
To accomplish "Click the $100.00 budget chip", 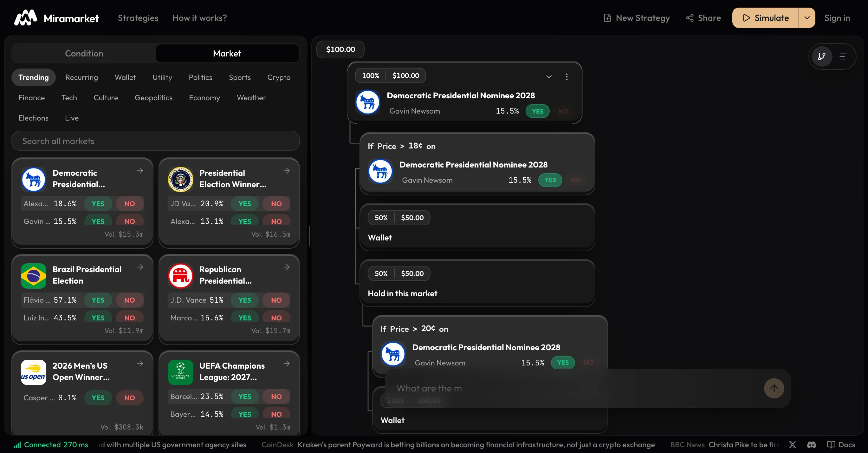I will point(340,49).
